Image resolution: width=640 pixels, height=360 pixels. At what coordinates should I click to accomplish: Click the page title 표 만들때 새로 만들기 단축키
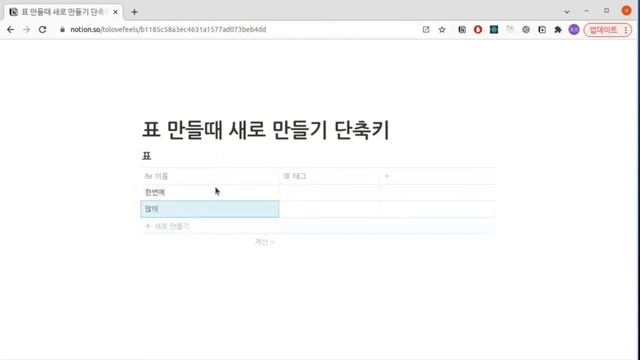click(265, 130)
